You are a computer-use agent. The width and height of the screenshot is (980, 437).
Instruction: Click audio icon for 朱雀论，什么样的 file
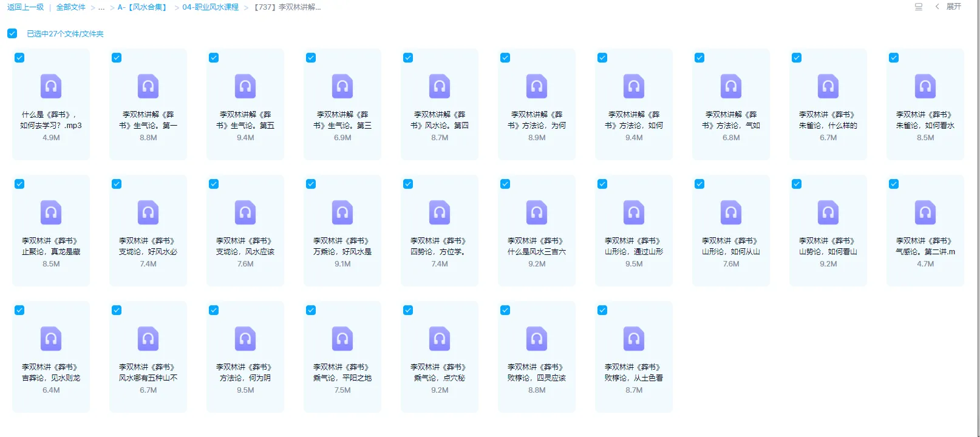pyautogui.click(x=828, y=86)
